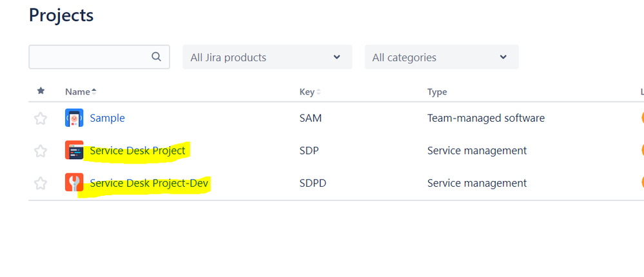
Task: Star the Sample project
Action: pos(40,119)
